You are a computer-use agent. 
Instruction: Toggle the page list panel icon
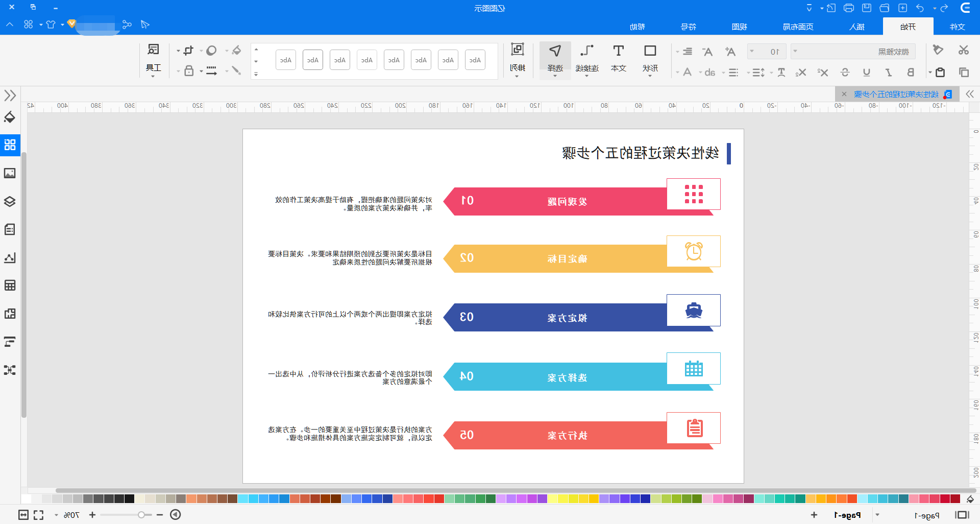(962, 515)
